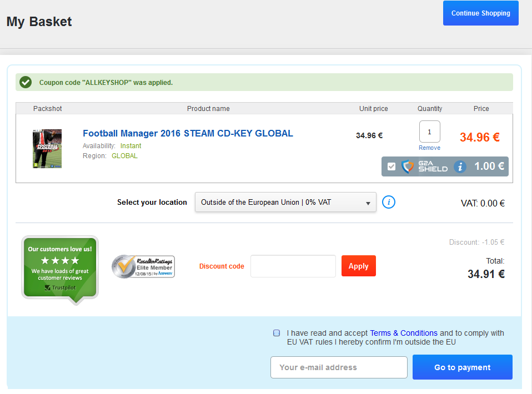Open the location VAT dropdown
The width and height of the screenshot is (532, 394).
point(285,202)
